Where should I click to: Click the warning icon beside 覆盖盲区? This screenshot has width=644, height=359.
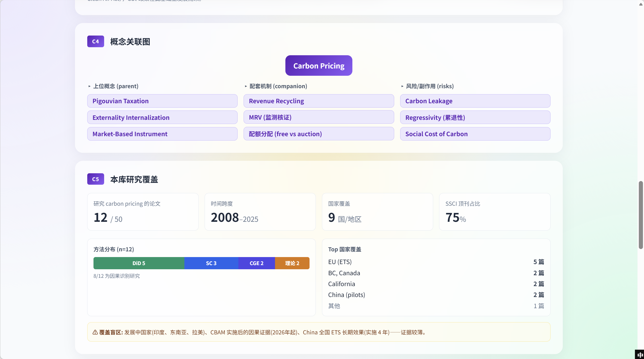95,332
